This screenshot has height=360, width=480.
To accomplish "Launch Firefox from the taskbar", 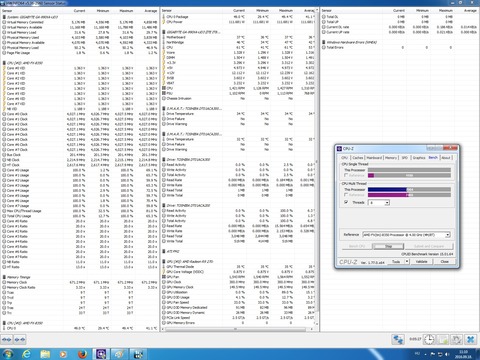I will (x=82, y=354).
